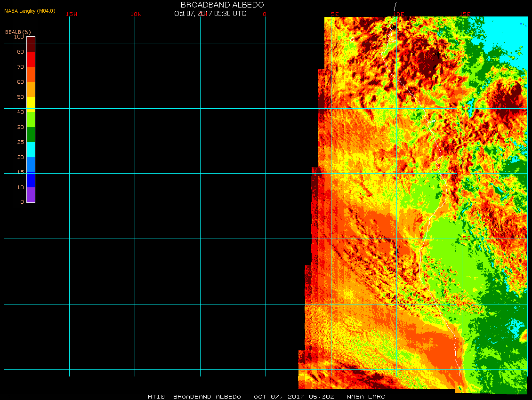This screenshot has width=532, height=400.
Task: Select the 10W longitude label
Action: pos(136,14)
